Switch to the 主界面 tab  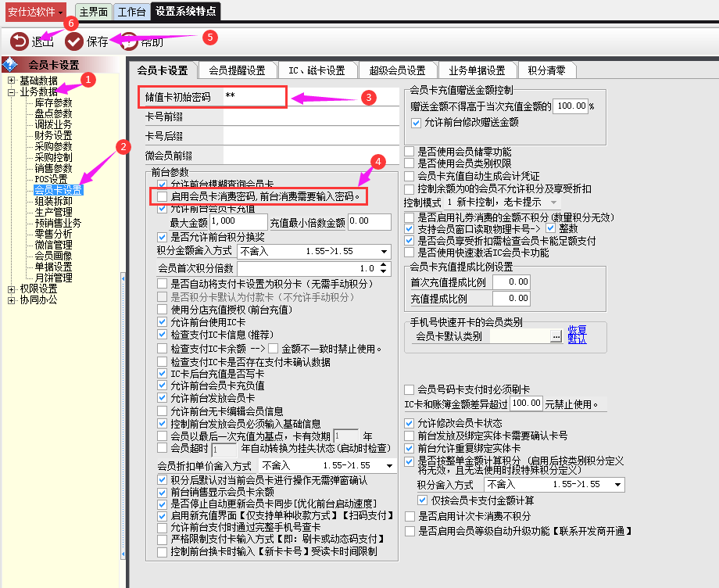[94, 12]
